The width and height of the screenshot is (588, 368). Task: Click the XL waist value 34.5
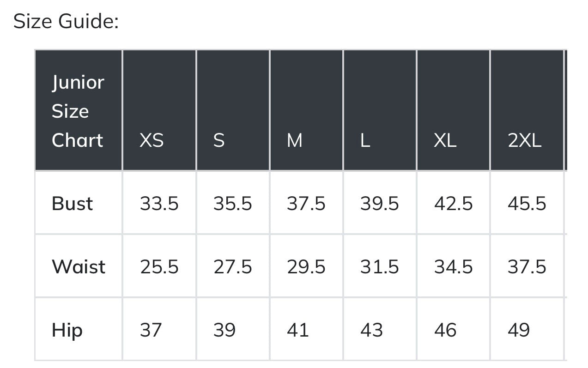coord(453,267)
